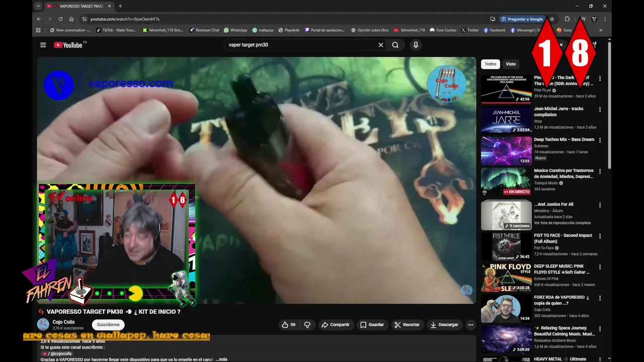Open Pink Floyd Dark Side video thumbnail

point(506,89)
